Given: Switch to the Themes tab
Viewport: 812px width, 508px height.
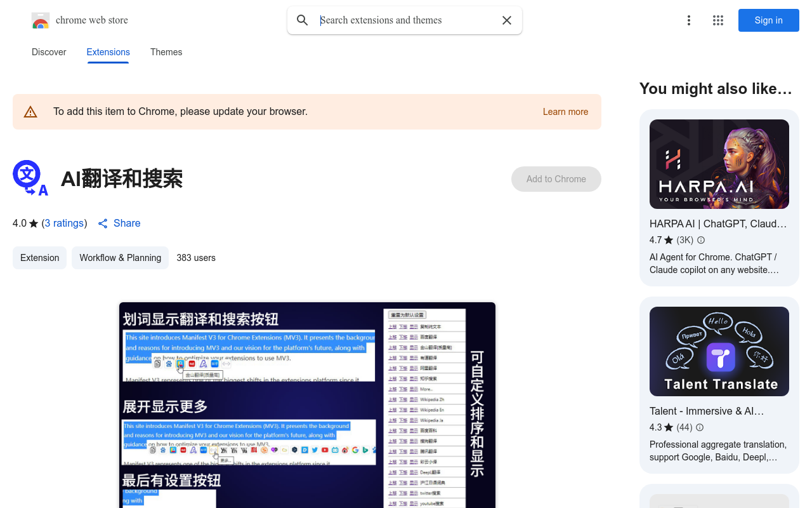Looking at the screenshot, I should pos(166,52).
